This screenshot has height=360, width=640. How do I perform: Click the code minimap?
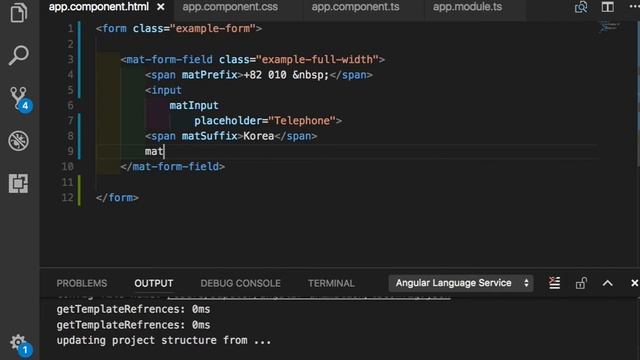610,28
